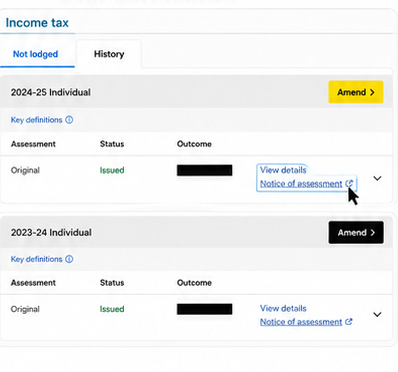Image resolution: width=398 pixels, height=372 pixels.
Task: Open View details for 2024-25 assessment
Action: 283,170
